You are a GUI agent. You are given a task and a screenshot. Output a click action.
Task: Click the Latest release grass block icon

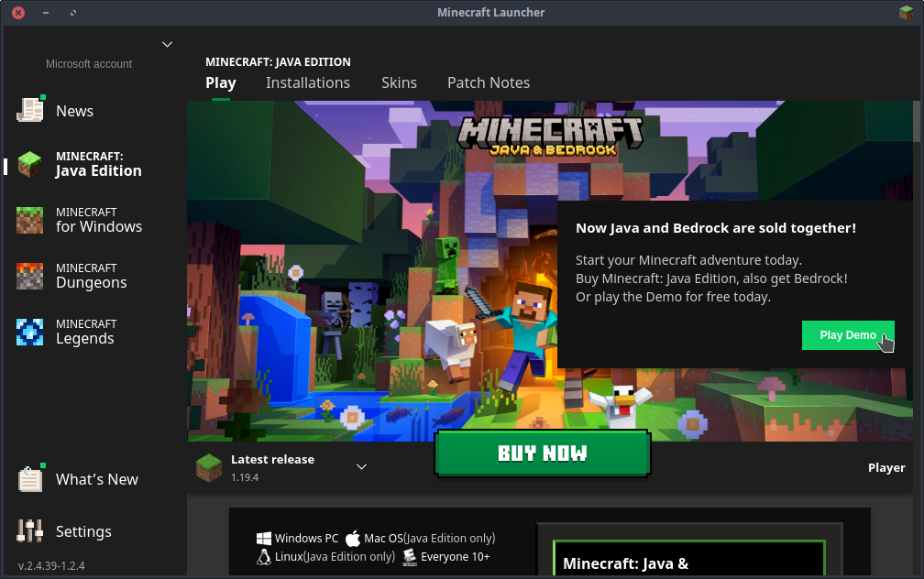pyautogui.click(x=209, y=467)
